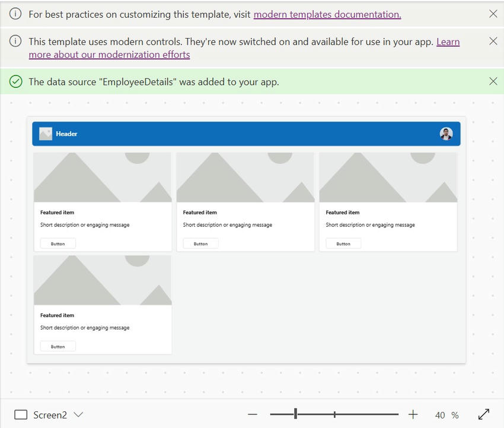The image size is (504, 428).
Task: Dismiss the EmployeeDetails data source message
Action: 493,81
